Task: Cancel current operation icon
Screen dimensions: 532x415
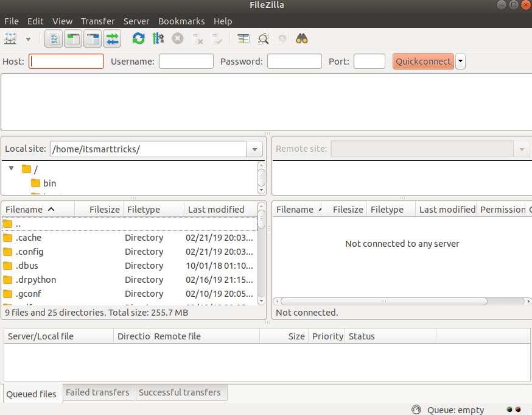Action: (178, 38)
